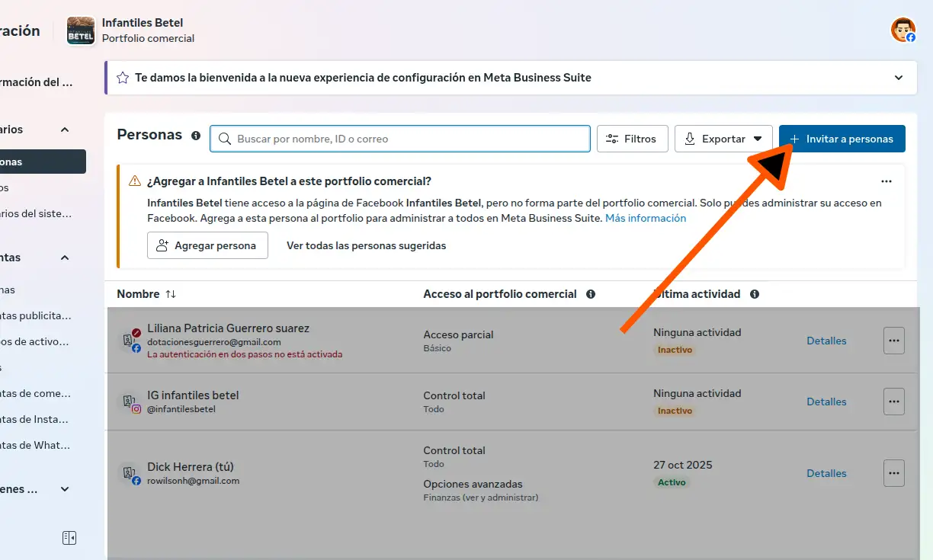Screen dimensions: 933x560
Task: Open more options for Dick Herrera
Action: 893,473
